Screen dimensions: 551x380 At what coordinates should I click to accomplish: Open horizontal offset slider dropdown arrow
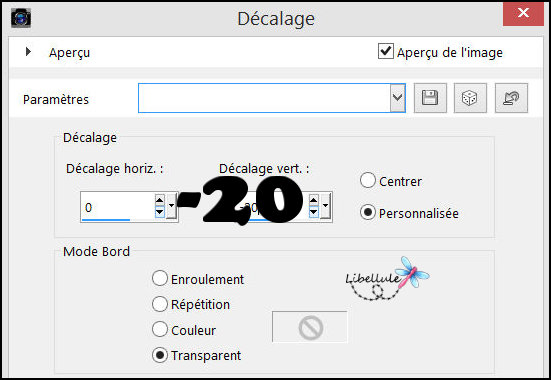(171, 206)
